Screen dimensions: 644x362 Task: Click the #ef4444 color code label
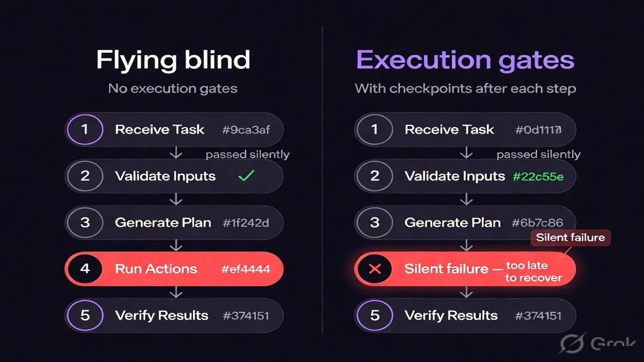(x=246, y=269)
